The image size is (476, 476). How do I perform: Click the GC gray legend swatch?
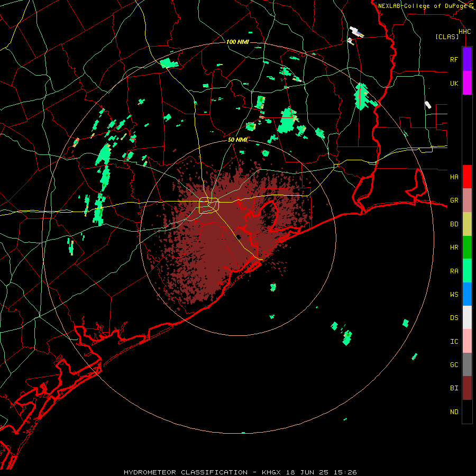pyautogui.click(x=467, y=364)
